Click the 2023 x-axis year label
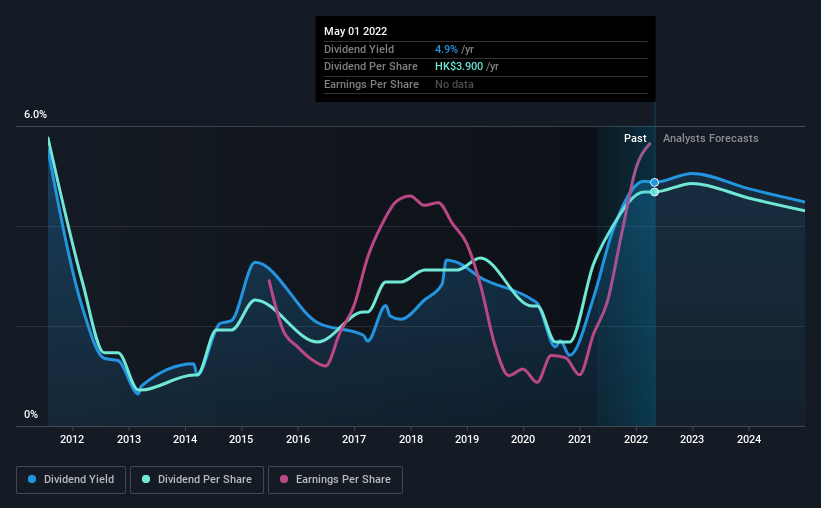Viewport: 821px width, 508px height. point(692,439)
